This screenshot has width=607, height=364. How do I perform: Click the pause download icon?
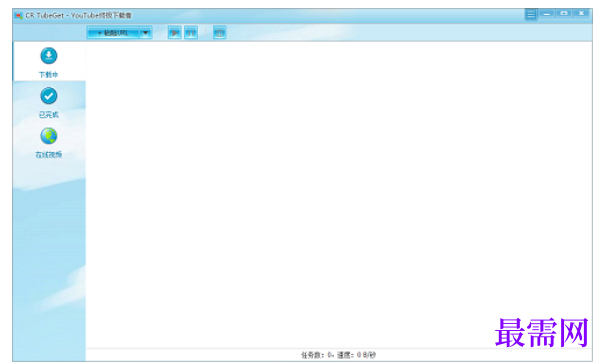tap(191, 33)
